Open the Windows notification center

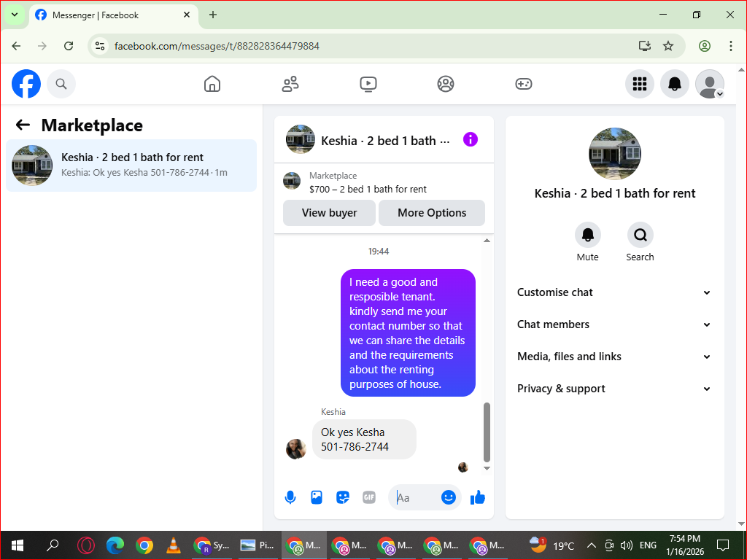[x=723, y=545]
